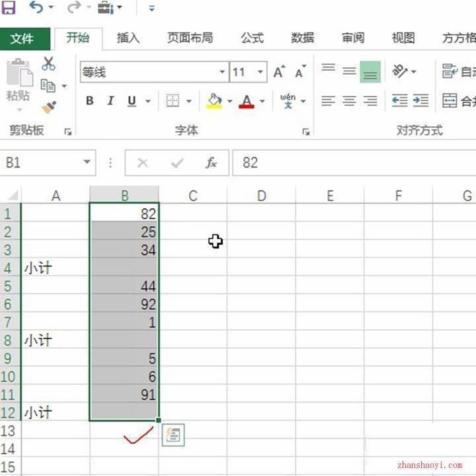Open the 字体 dialog launcher
The image size is (476, 476).
tap(306, 132)
